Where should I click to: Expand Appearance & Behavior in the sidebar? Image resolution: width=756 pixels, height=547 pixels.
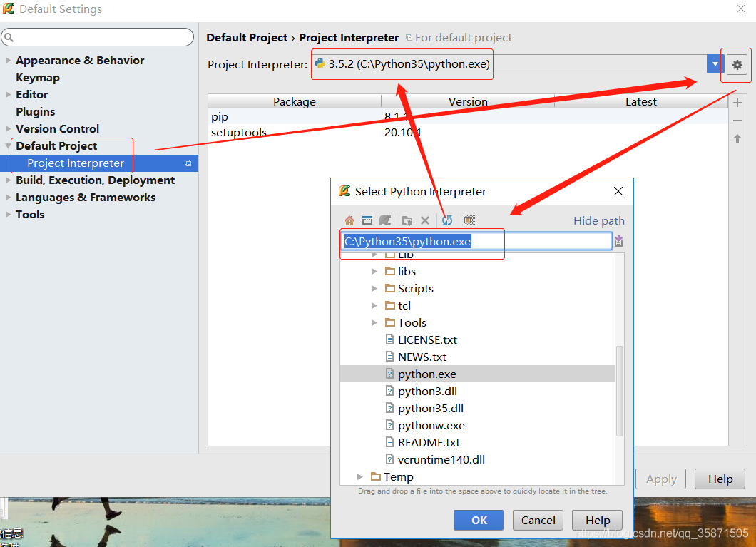pos(7,60)
